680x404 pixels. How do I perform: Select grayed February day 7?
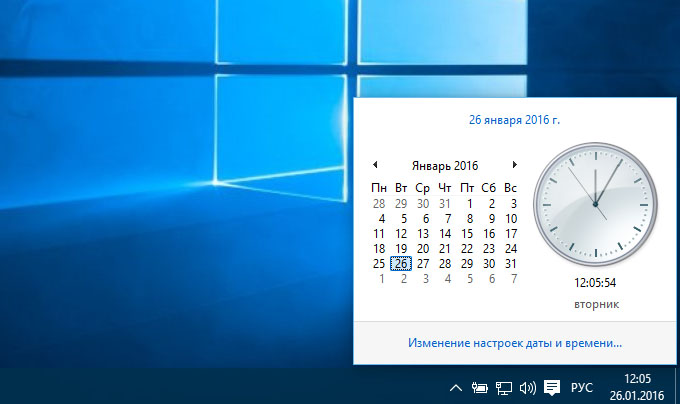(513, 279)
